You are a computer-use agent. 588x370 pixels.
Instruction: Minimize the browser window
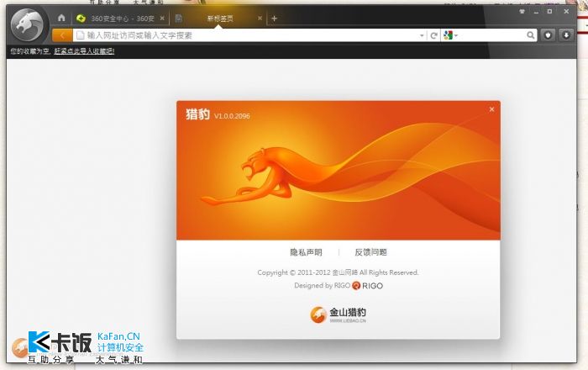pos(536,12)
